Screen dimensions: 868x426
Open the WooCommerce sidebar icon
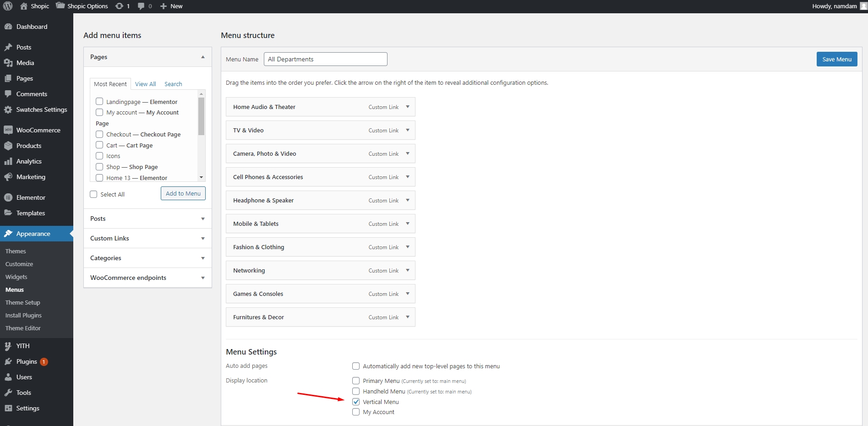[x=8, y=130]
